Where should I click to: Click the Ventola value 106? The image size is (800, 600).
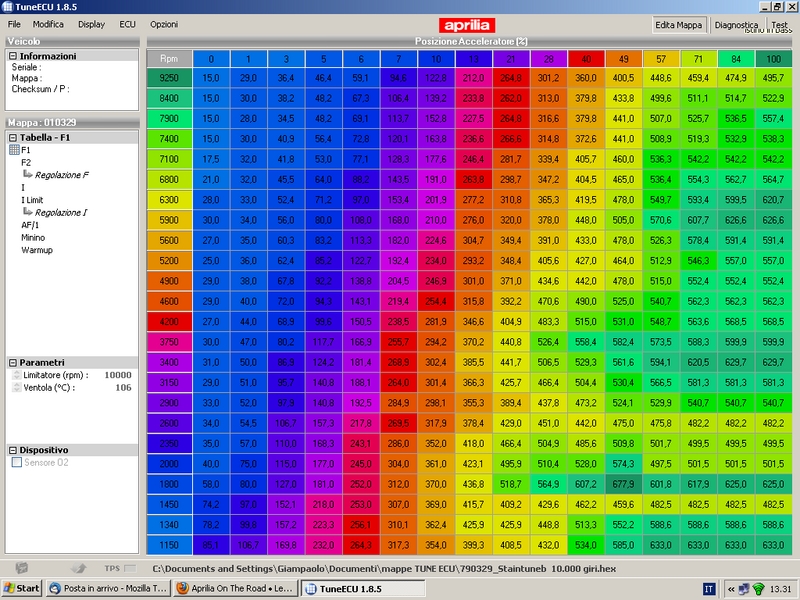123,388
